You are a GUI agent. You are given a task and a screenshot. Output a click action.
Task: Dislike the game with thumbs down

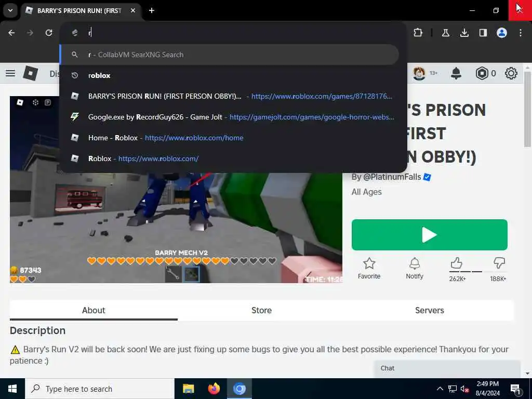(x=499, y=262)
